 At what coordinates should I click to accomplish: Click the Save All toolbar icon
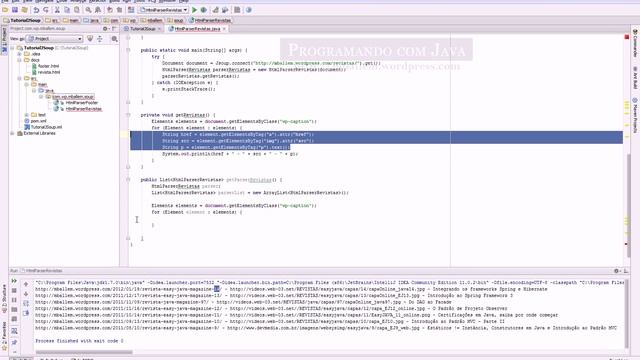pos(15,10)
